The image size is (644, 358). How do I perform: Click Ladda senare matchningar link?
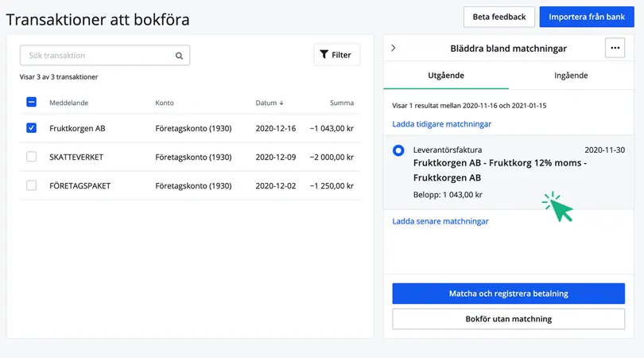point(440,221)
